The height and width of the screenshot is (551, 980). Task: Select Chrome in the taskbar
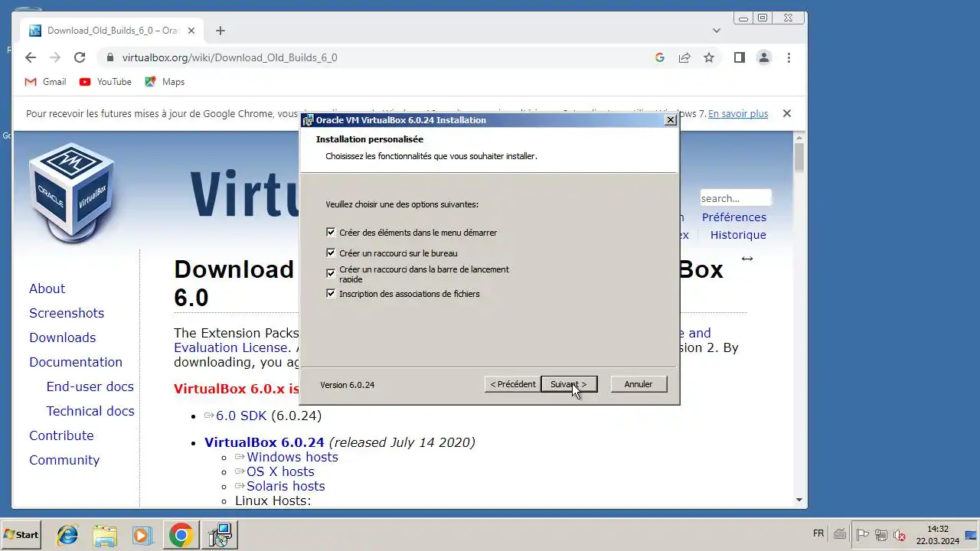click(x=181, y=535)
